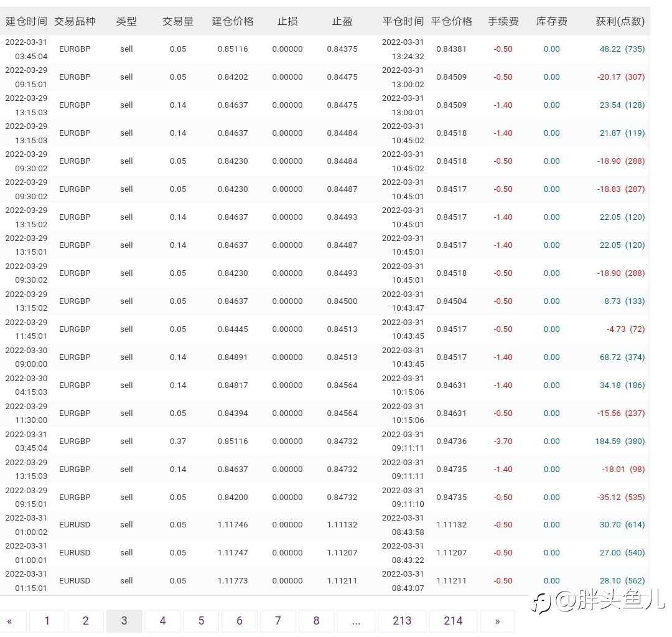Navigate to page 6
Screen dimensions: 672x637
[x=240, y=621]
